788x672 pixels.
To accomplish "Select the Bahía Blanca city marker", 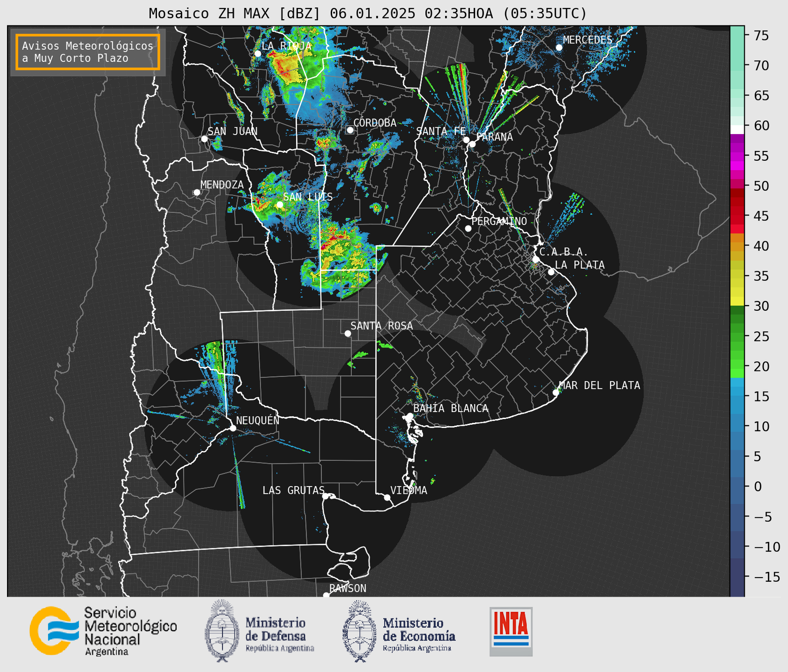I will click(410, 416).
